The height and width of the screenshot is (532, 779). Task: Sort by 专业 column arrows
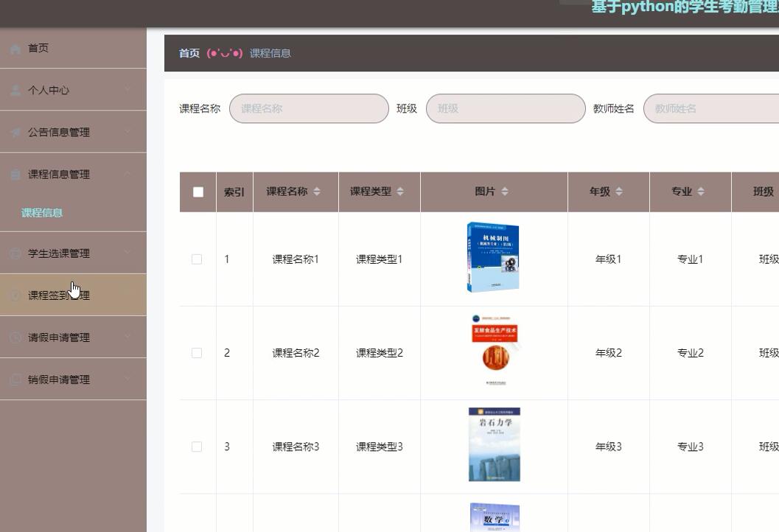point(701,192)
